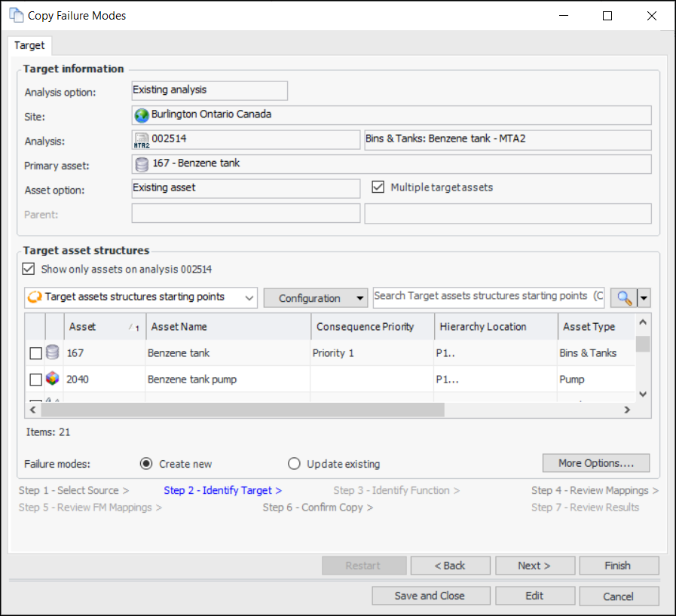
Task: Click the MTA2 analysis document icon
Action: pos(142,140)
